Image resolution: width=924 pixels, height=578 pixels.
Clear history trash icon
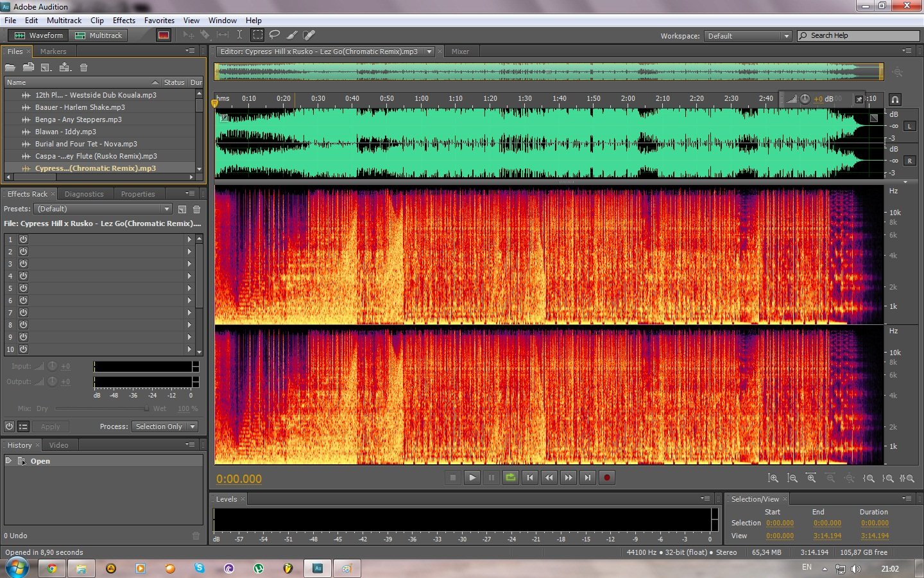click(196, 536)
